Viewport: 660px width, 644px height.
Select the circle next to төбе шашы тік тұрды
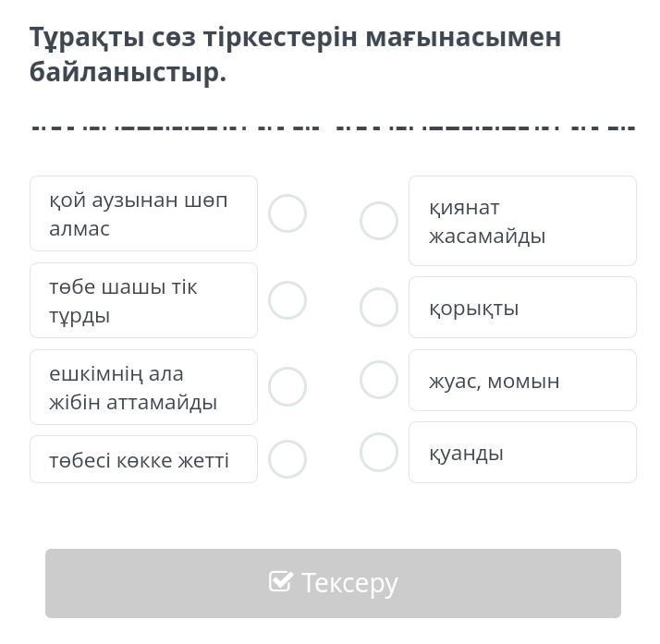pyautogui.click(x=287, y=300)
